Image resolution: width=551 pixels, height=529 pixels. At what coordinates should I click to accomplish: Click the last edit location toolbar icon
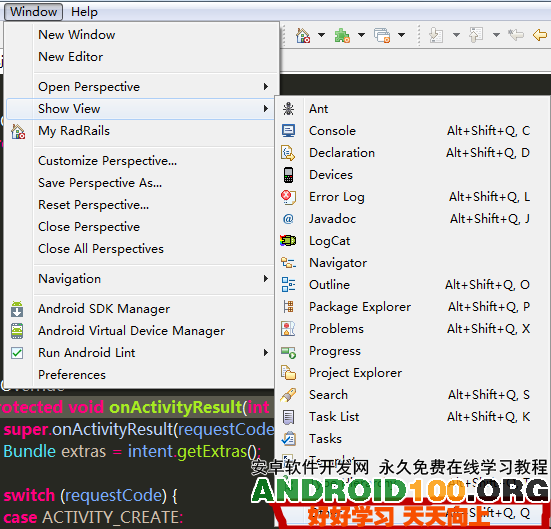[x=516, y=35]
